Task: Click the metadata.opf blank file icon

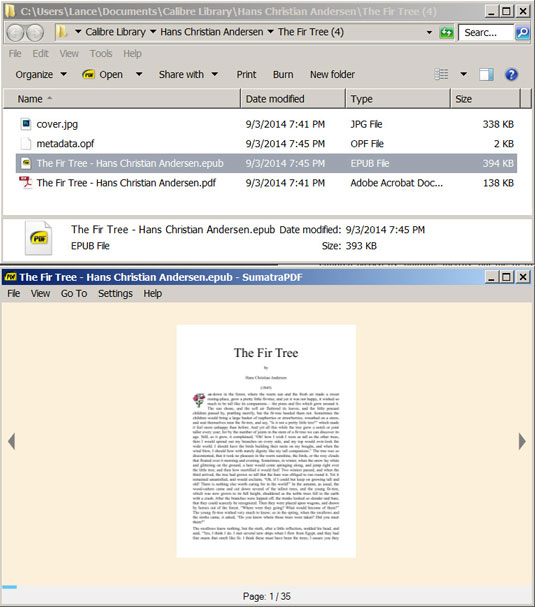Action: click(26, 144)
